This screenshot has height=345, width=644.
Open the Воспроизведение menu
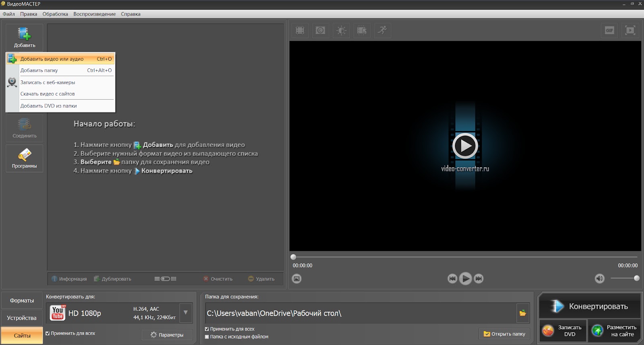pos(94,14)
